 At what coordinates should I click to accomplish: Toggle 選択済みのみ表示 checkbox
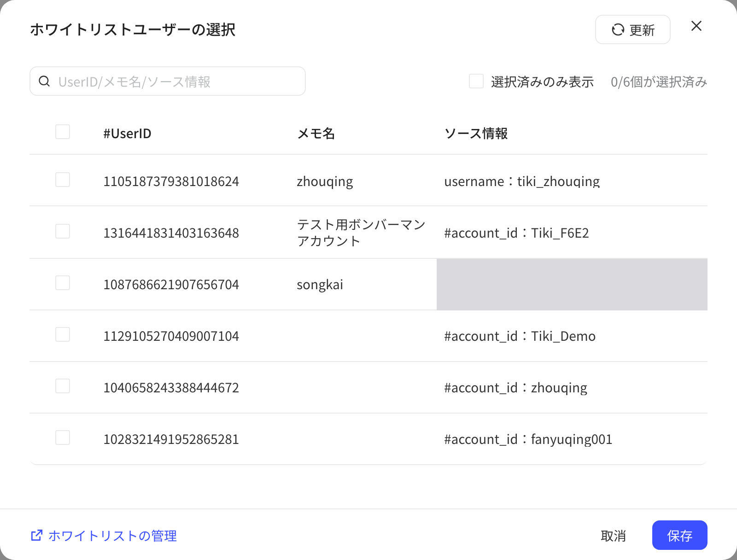(476, 81)
